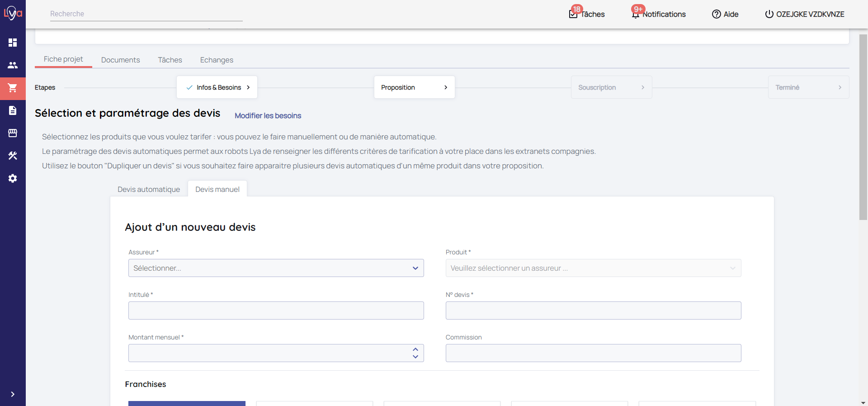Click the Lya logo
The height and width of the screenshot is (406, 868).
(x=13, y=13)
